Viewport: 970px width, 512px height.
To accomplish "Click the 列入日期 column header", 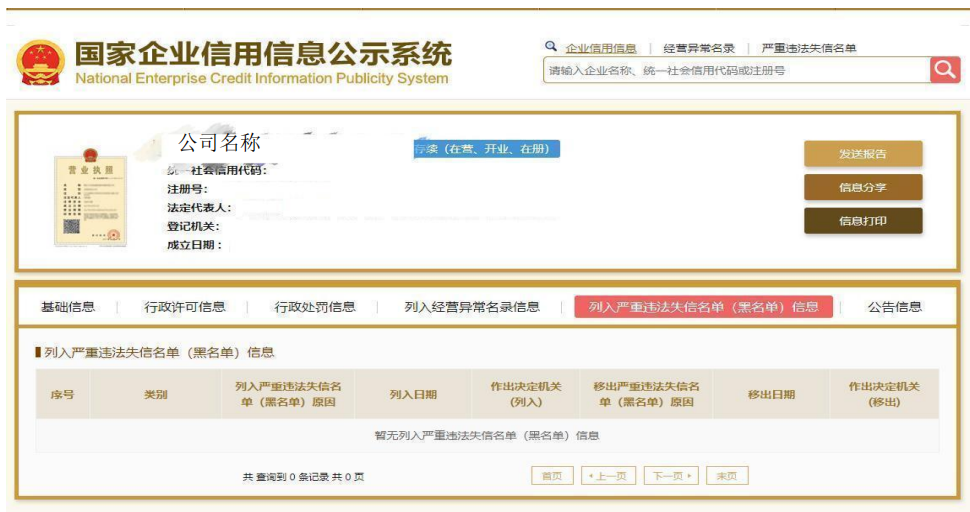I will point(413,395).
